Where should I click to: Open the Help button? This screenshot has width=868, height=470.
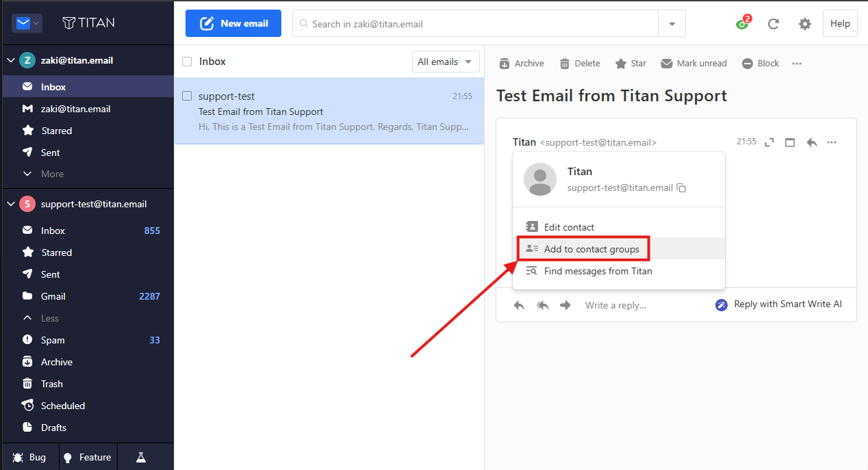pyautogui.click(x=840, y=23)
